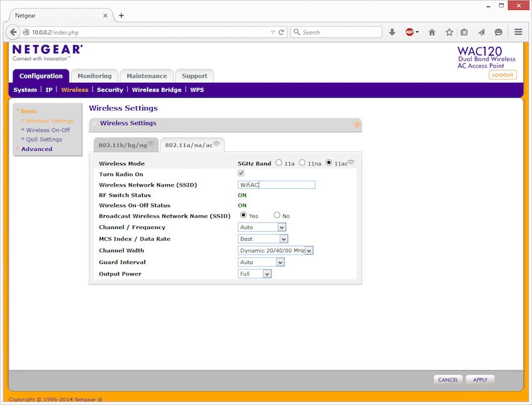The width and height of the screenshot is (532, 405).
Task: Set Broadcast SSID to Yes
Action: tap(243, 215)
